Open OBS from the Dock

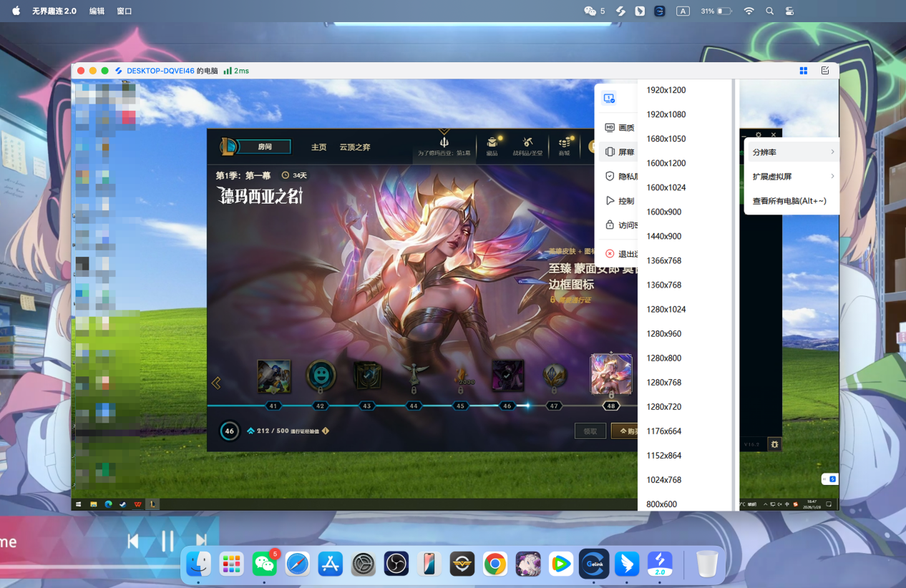396,564
